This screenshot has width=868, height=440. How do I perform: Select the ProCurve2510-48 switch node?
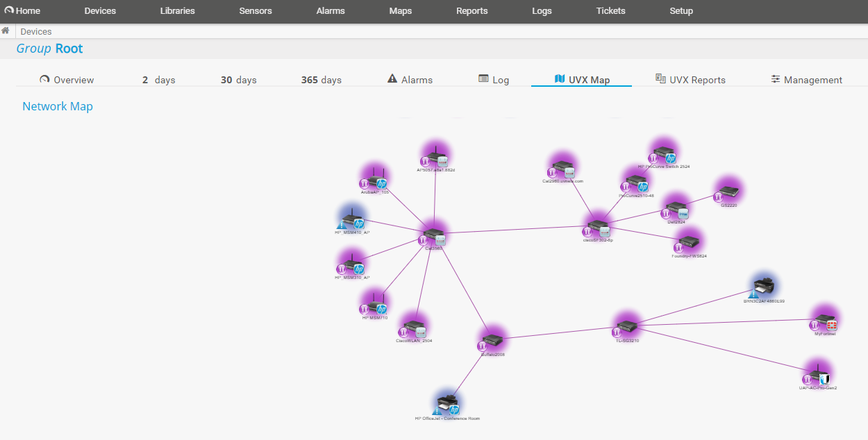point(636,182)
